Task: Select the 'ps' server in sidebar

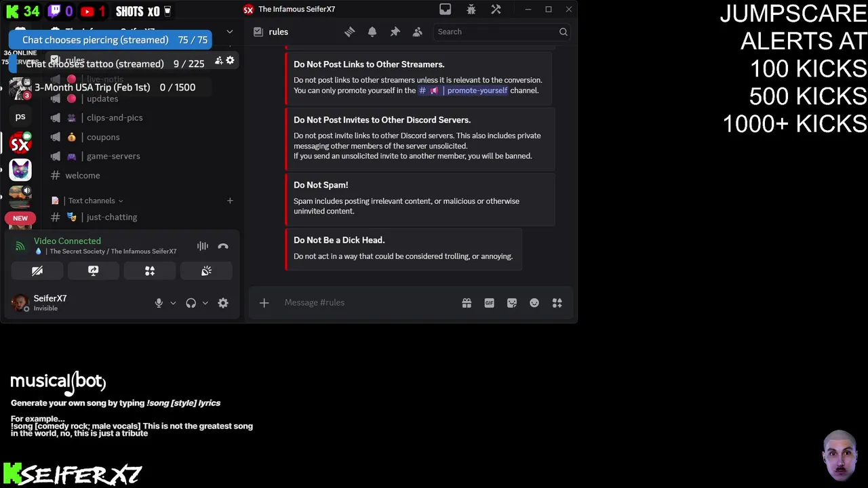Action: coord(20,117)
